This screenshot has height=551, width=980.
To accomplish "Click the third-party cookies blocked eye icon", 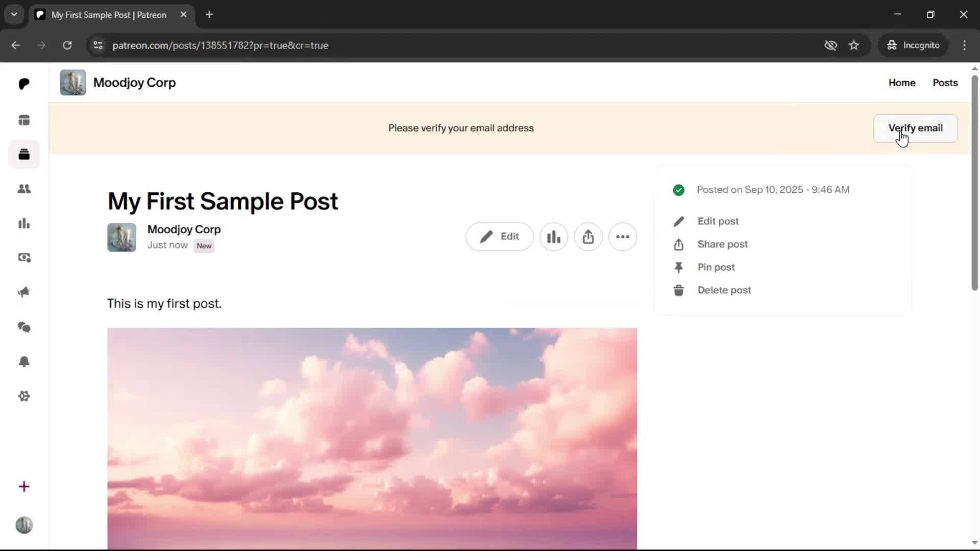I will tap(830, 45).
